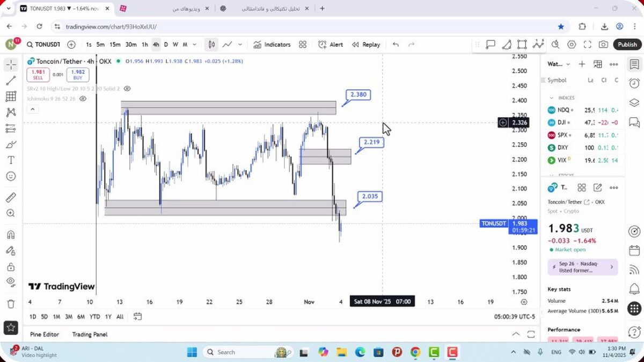
Task: Open the emoji and icons tool
Action: [11, 176]
